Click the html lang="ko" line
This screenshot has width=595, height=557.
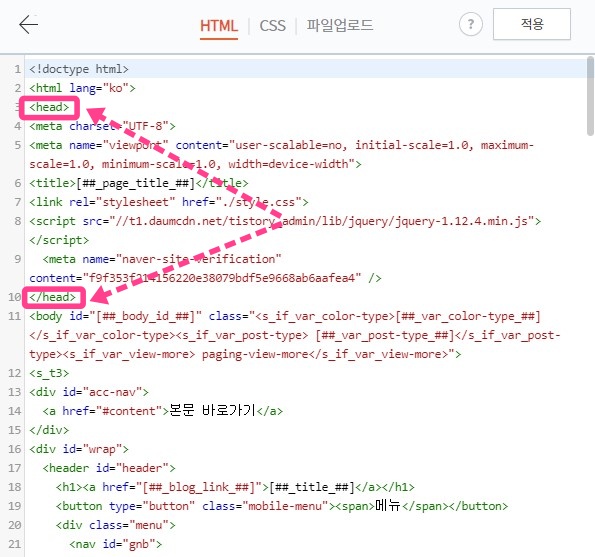pyautogui.click(x=82, y=88)
